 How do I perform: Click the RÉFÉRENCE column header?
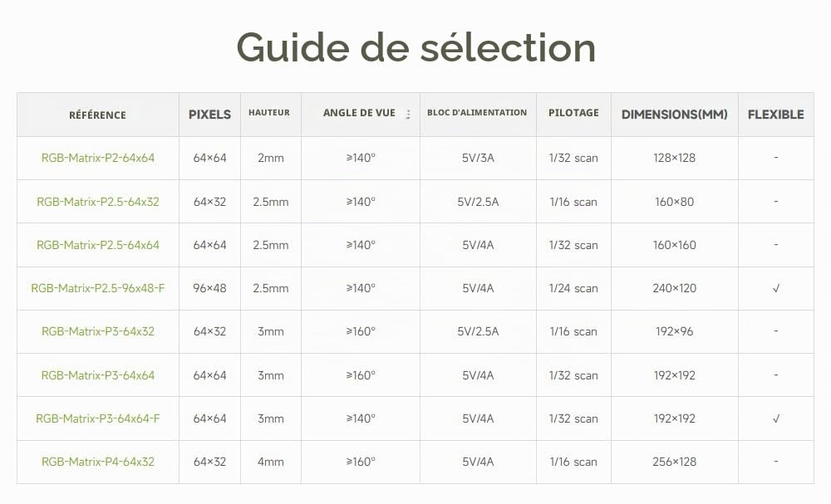[97, 115]
